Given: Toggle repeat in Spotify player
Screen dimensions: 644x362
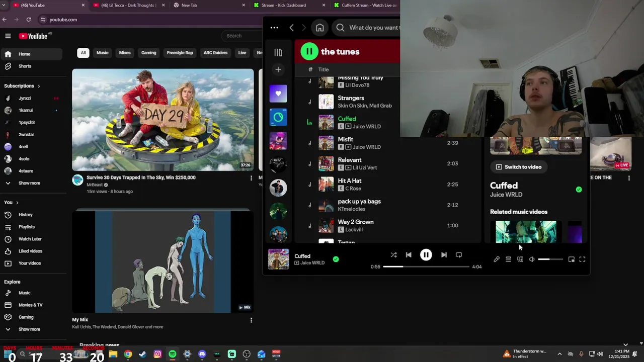Looking at the screenshot, I should click(x=459, y=255).
